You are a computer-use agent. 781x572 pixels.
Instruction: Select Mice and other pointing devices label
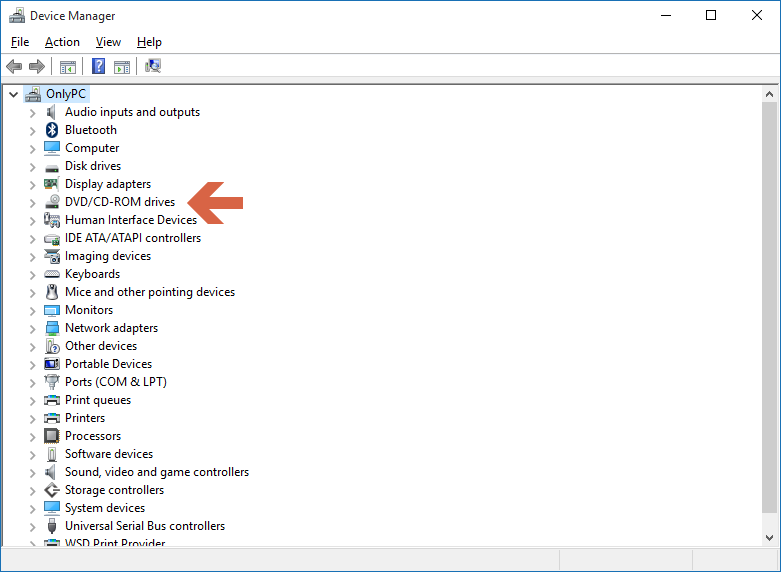coord(150,292)
